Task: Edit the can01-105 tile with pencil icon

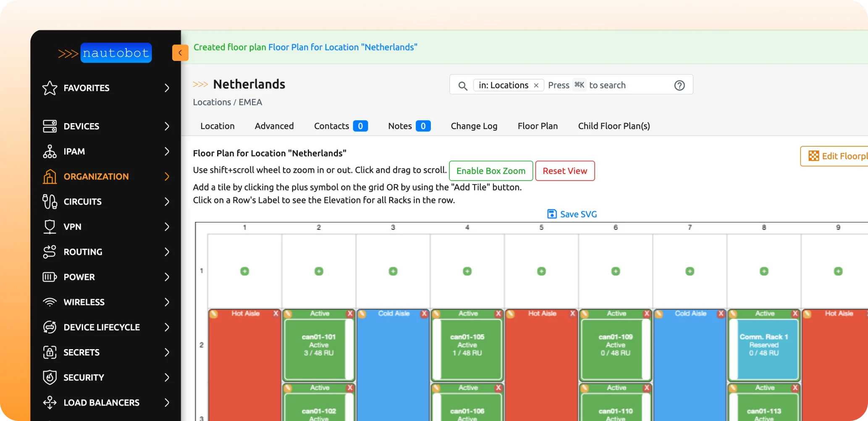Action: point(436,314)
